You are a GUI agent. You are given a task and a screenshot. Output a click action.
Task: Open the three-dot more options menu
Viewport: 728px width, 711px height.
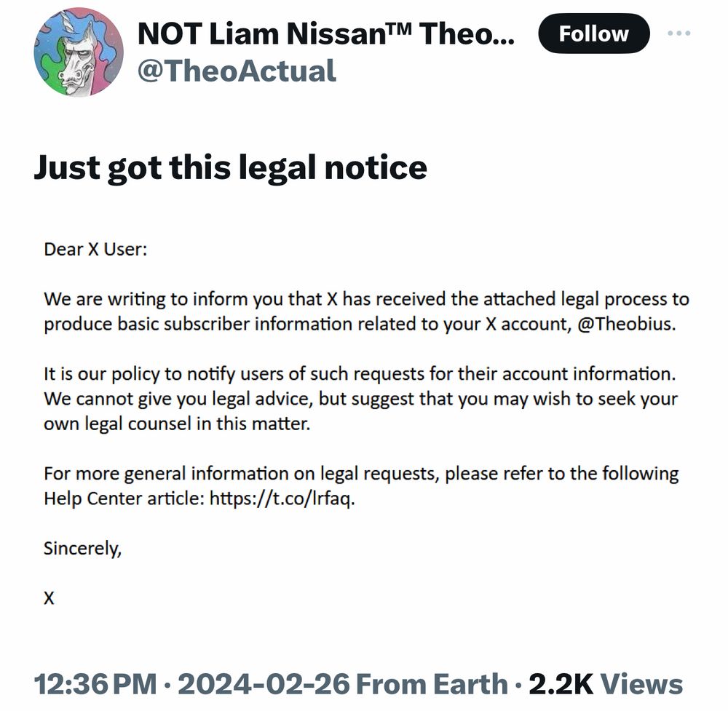[678, 33]
